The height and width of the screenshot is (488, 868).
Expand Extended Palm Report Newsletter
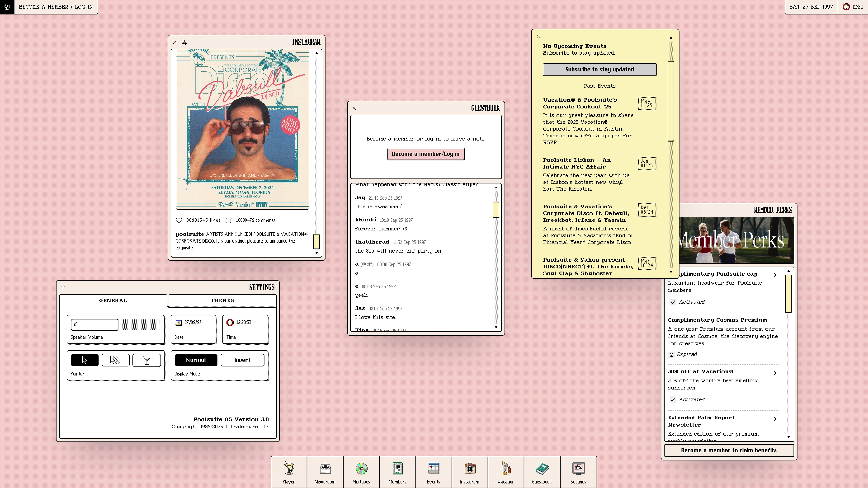[x=775, y=419]
